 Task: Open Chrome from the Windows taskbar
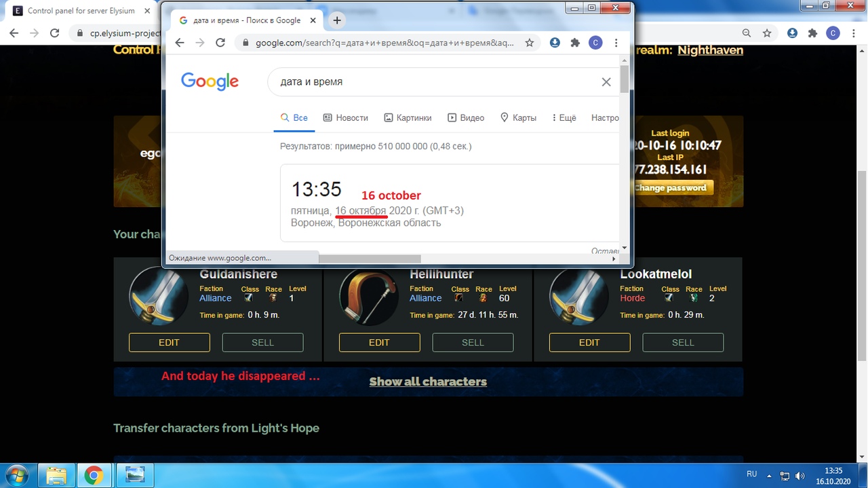[94, 475]
